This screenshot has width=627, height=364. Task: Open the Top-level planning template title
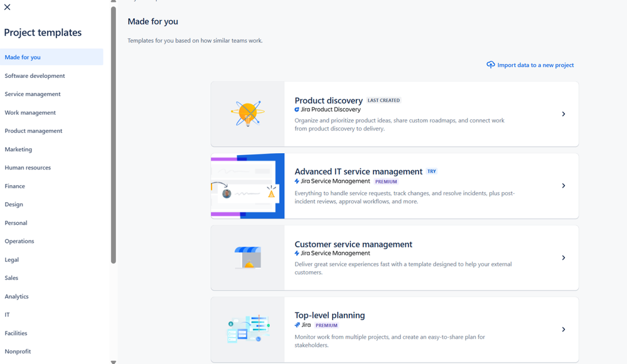(330, 315)
